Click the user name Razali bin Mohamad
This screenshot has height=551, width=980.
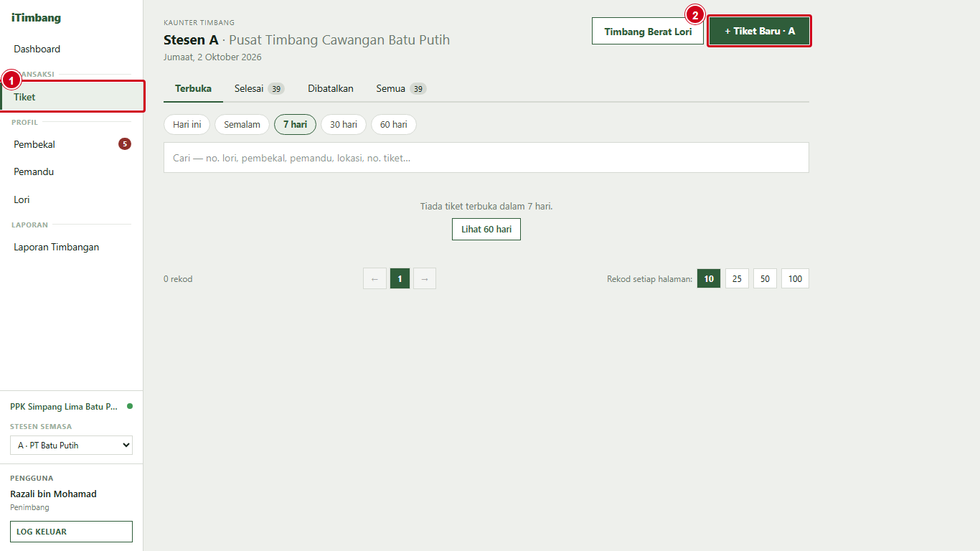tap(53, 494)
